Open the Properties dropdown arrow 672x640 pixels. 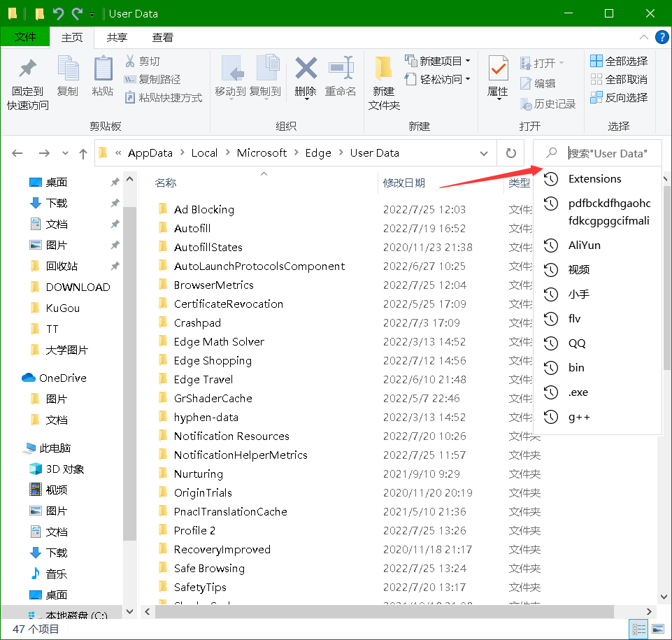tap(499, 99)
